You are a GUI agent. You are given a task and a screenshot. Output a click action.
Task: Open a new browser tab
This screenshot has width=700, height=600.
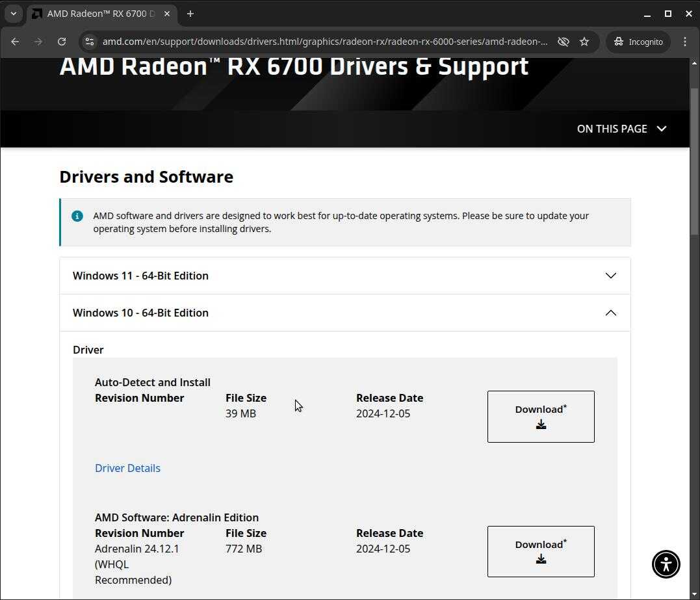190,14
